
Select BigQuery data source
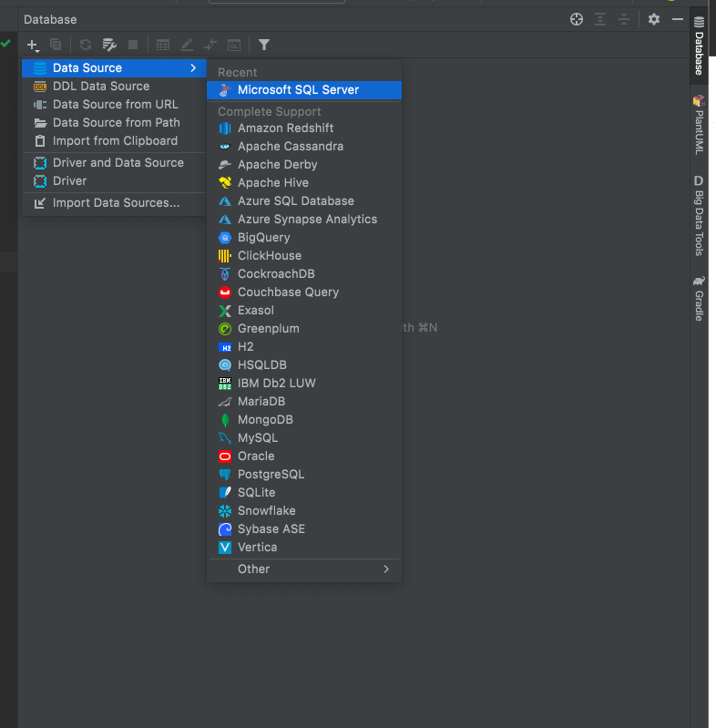pyautogui.click(x=304, y=237)
